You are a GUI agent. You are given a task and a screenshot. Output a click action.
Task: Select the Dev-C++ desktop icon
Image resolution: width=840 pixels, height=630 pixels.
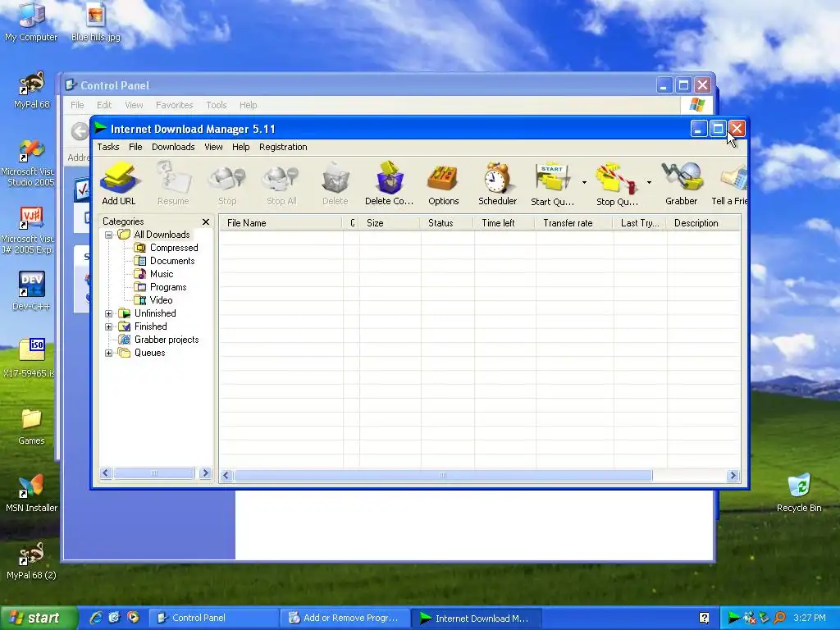31,291
